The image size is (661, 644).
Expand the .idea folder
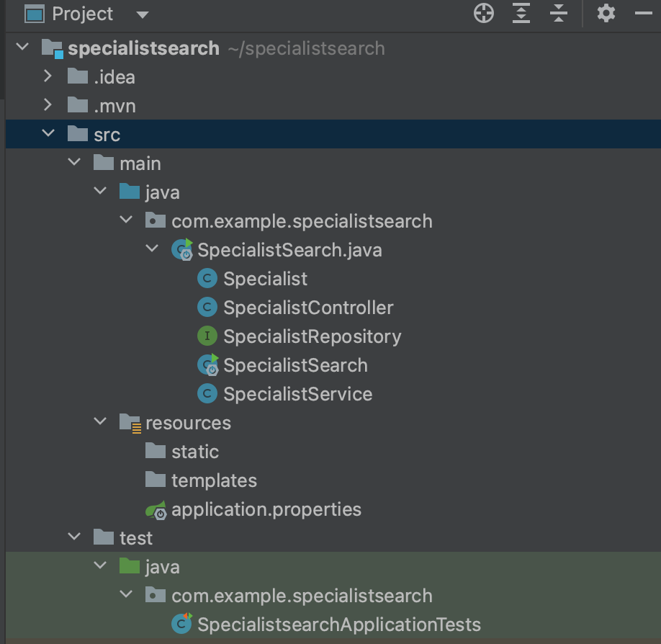coord(48,76)
